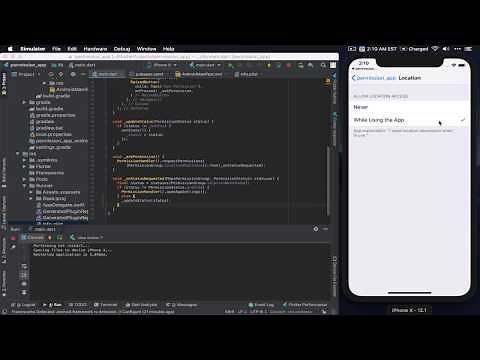Click the Wi-Fi icon in menu bar

click(435, 49)
